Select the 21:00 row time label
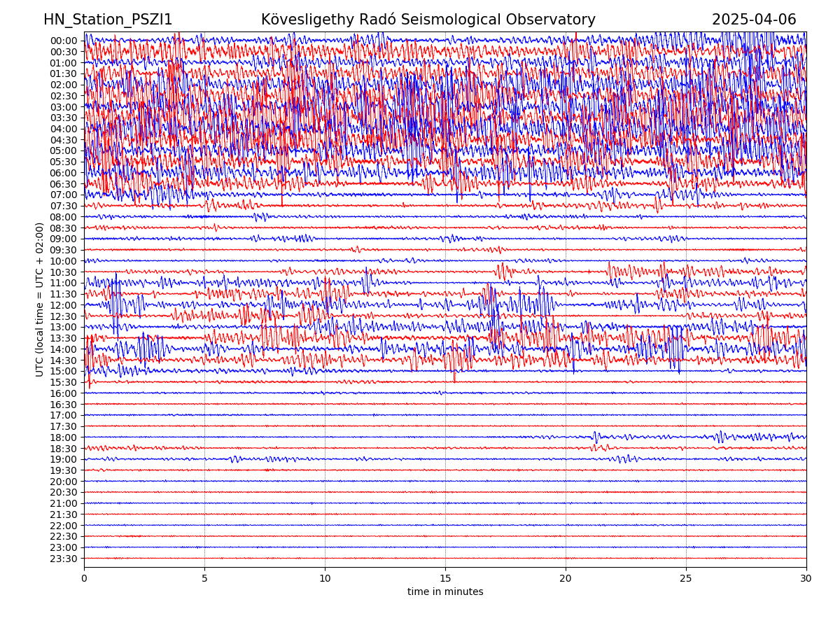The image size is (840, 630). click(x=63, y=503)
